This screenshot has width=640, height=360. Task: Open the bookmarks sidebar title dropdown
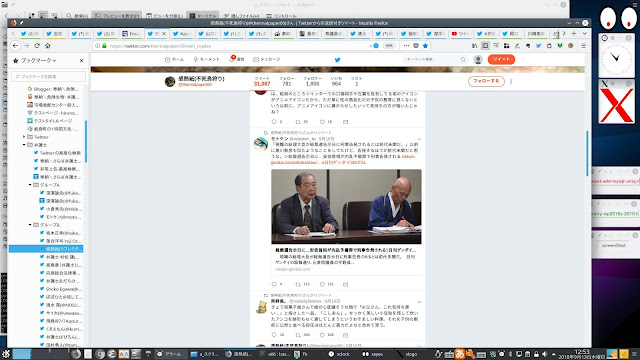point(38,60)
